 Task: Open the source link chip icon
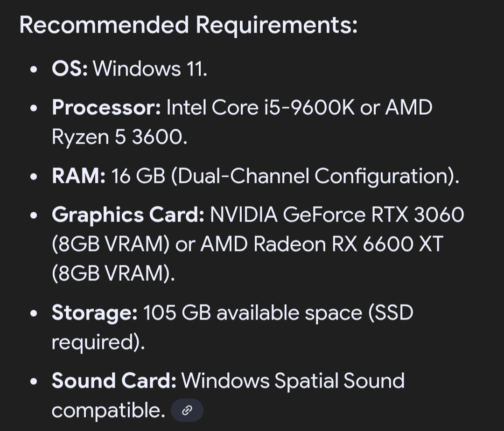pos(187,410)
